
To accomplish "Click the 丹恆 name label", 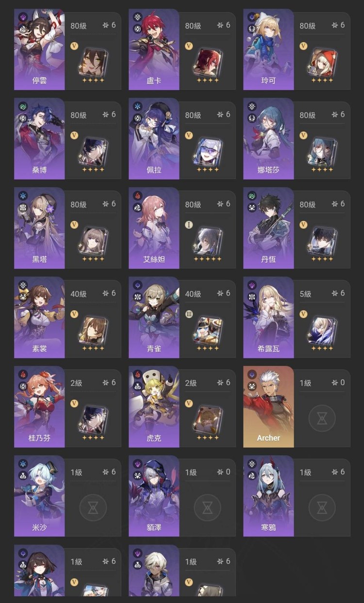I will (x=268, y=259).
